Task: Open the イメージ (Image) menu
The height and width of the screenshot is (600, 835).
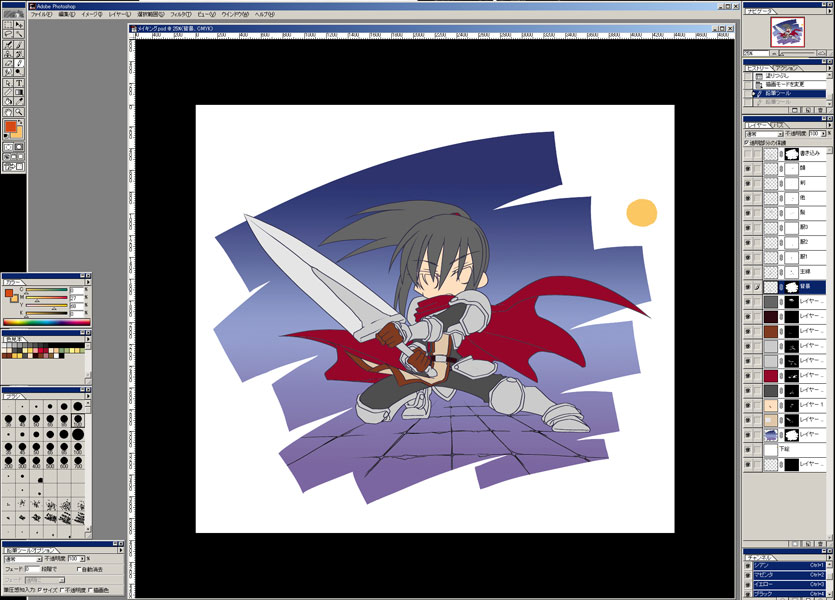Action: 90,15
